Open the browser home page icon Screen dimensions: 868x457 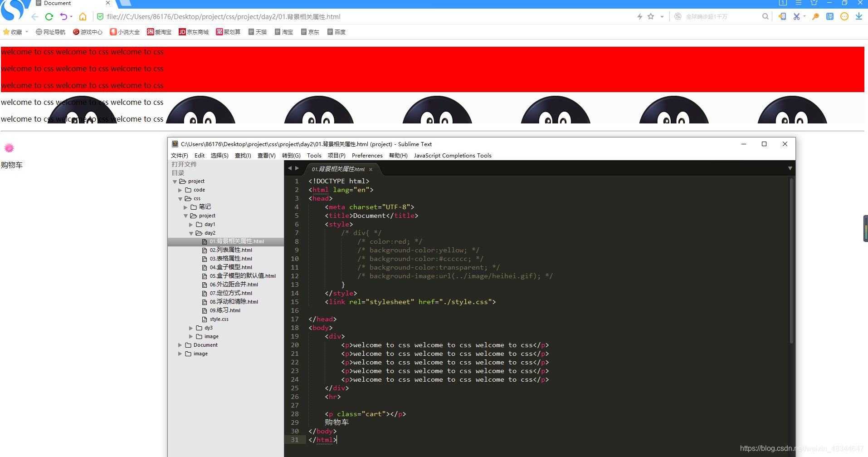point(83,17)
